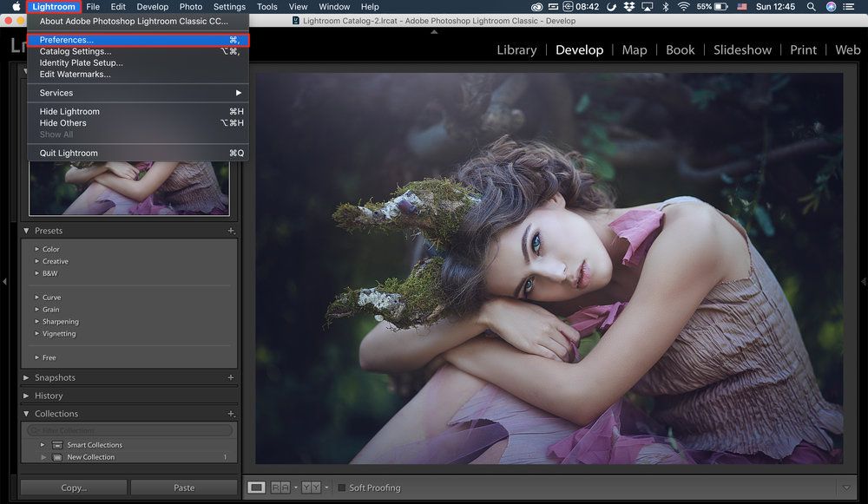Open Spotlight search icon
The height and width of the screenshot is (504, 868).
[811, 7]
